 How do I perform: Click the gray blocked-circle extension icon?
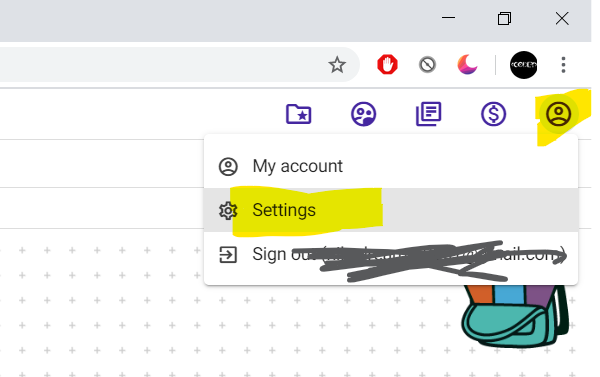[x=427, y=65]
